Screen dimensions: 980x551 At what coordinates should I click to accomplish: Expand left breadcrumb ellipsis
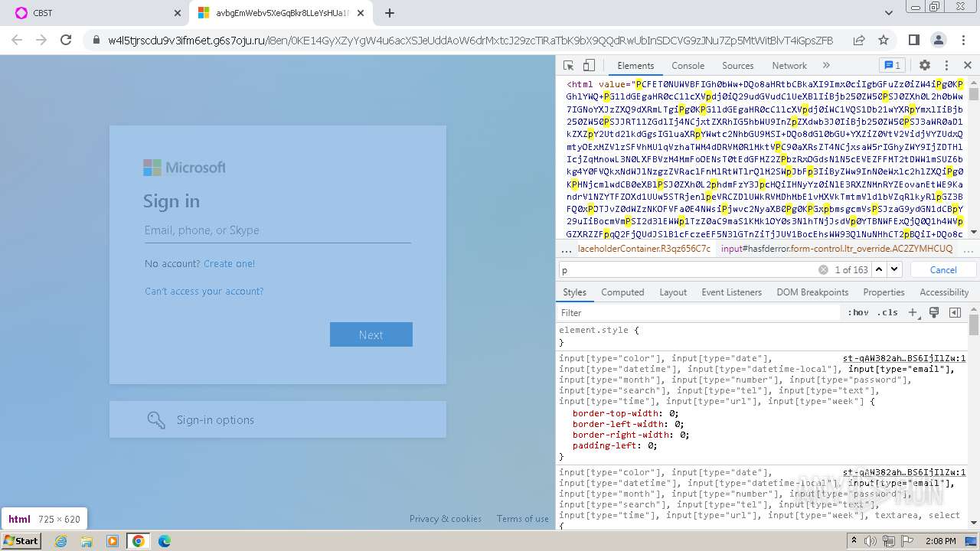[x=567, y=249]
